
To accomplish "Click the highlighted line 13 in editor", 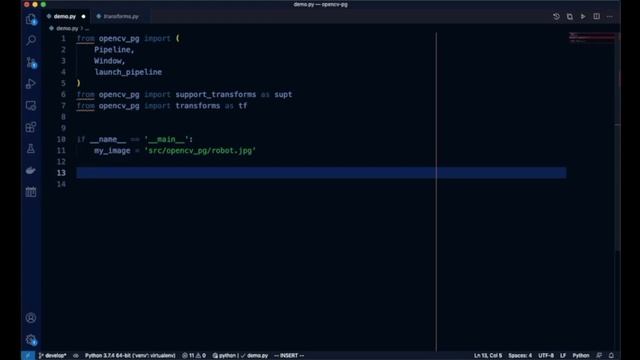I will click(321, 173).
